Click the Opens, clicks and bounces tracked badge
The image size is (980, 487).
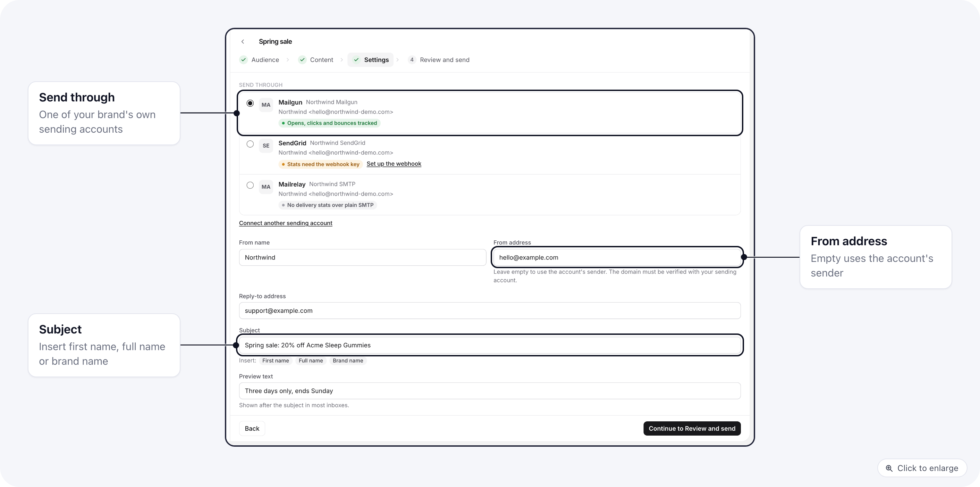(x=329, y=123)
